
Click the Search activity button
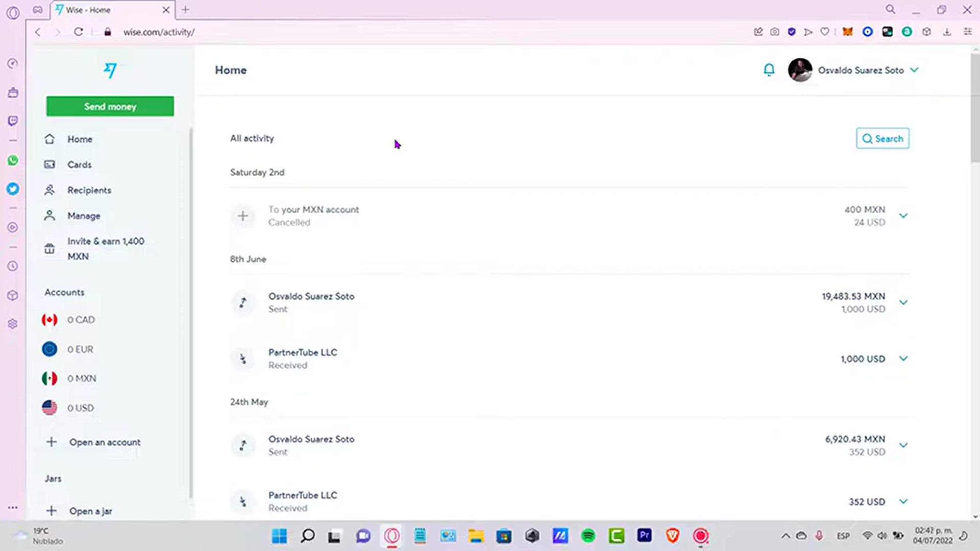pos(883,138)
